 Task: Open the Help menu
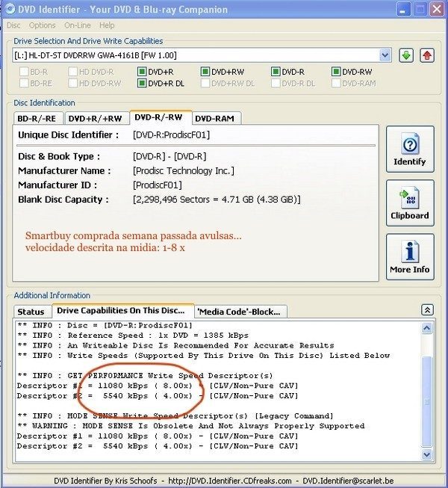pos(107,25)
